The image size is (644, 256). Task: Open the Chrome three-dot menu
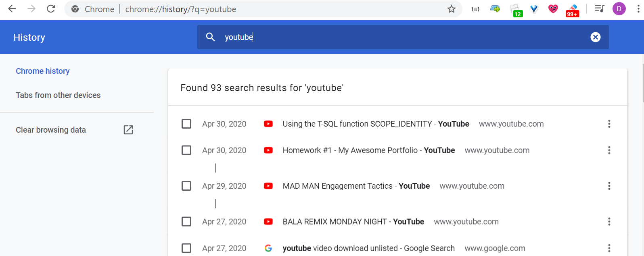click(638, 9)
